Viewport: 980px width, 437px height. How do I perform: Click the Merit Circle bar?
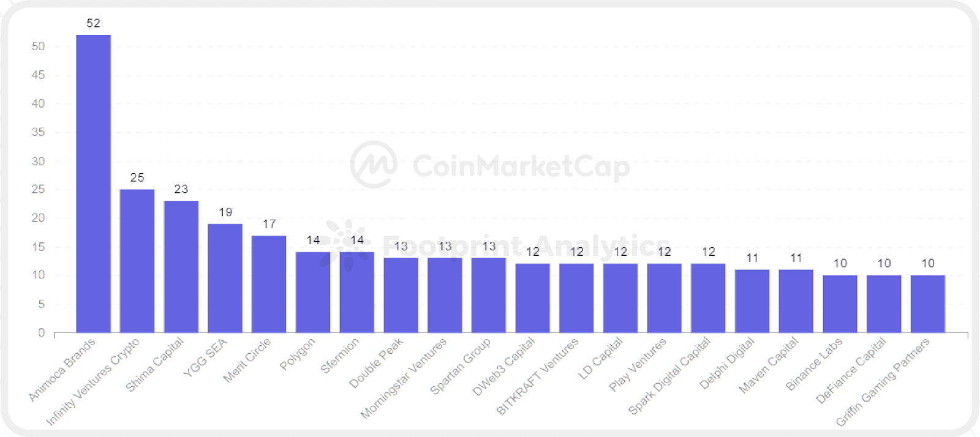coord(269,284)
